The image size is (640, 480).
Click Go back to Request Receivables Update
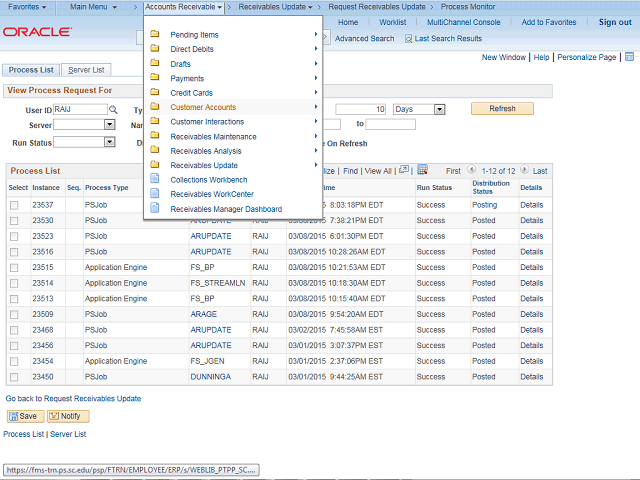tap(73, 398)
